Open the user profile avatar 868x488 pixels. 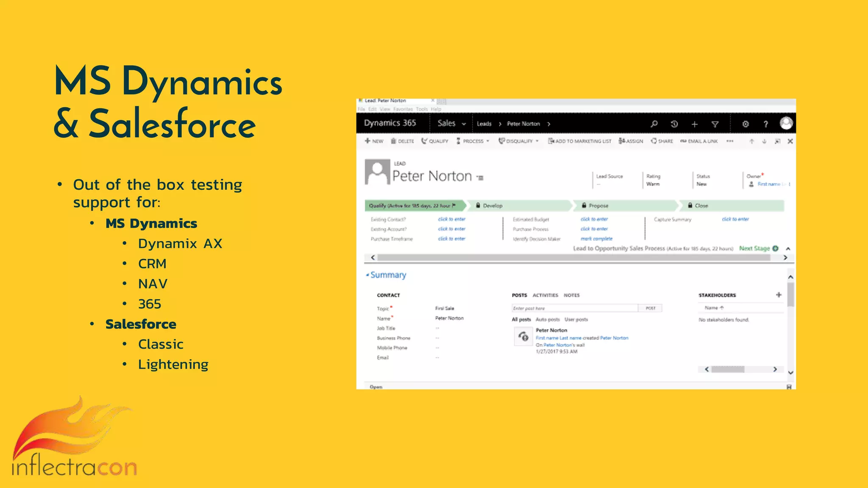[x=786, y=123]
